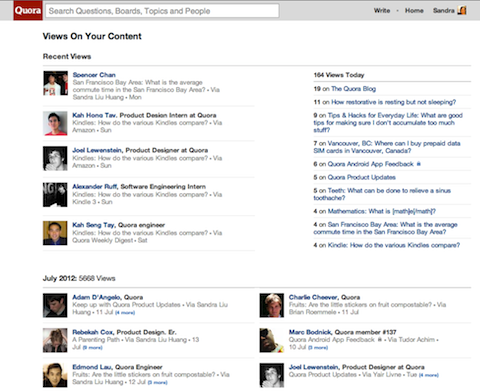Viewport: 480px width, 392px height.
Task: Open Quora Android App Feedback in Views Today
Action: click(371, 164)
